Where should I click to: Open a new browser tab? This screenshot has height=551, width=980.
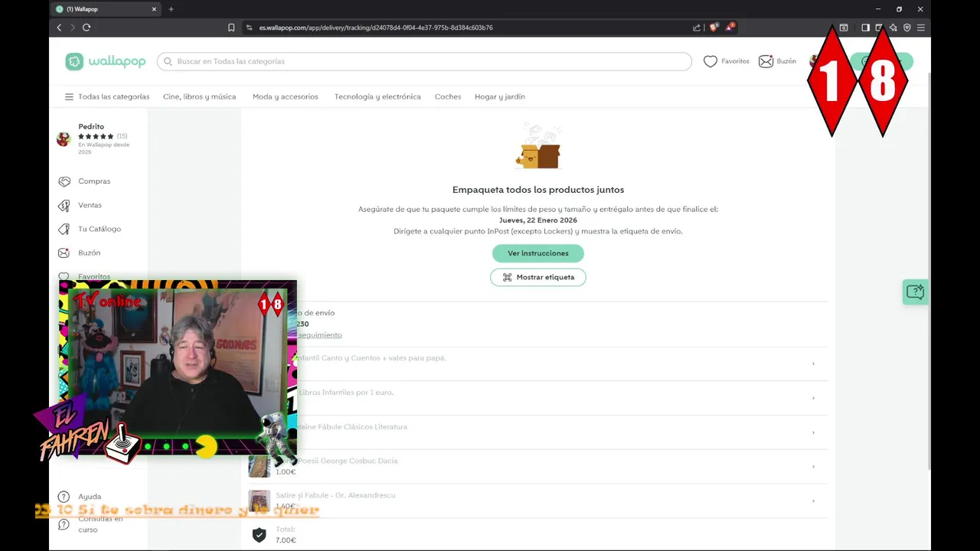coord(171,9)
